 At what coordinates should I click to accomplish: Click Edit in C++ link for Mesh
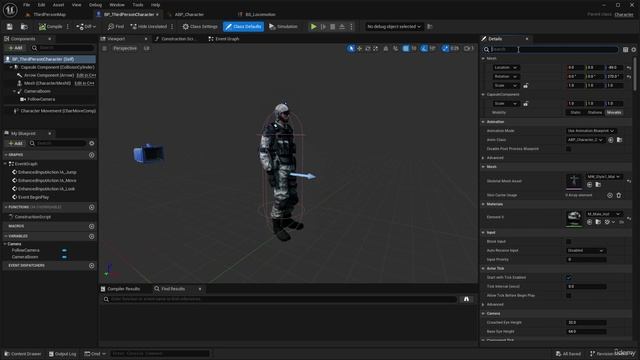pyautogui.click(x=84, y=83)
